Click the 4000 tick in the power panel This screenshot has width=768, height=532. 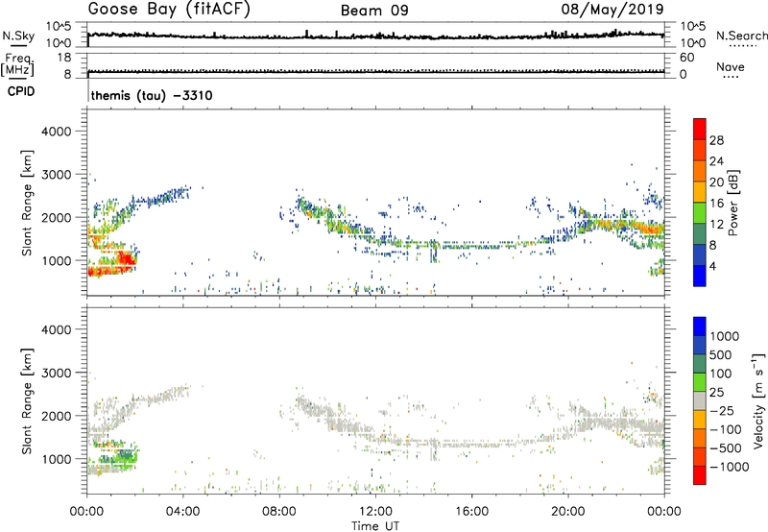point(57,132)
